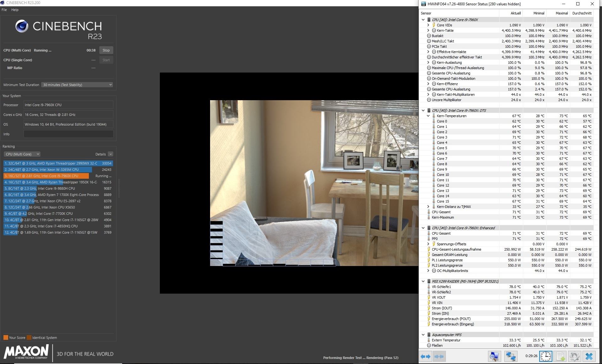Open HWiNFO sensor settings gear icon
This screenshot has width=602, height=364.
pyautogui.click(x=574, y=356)
